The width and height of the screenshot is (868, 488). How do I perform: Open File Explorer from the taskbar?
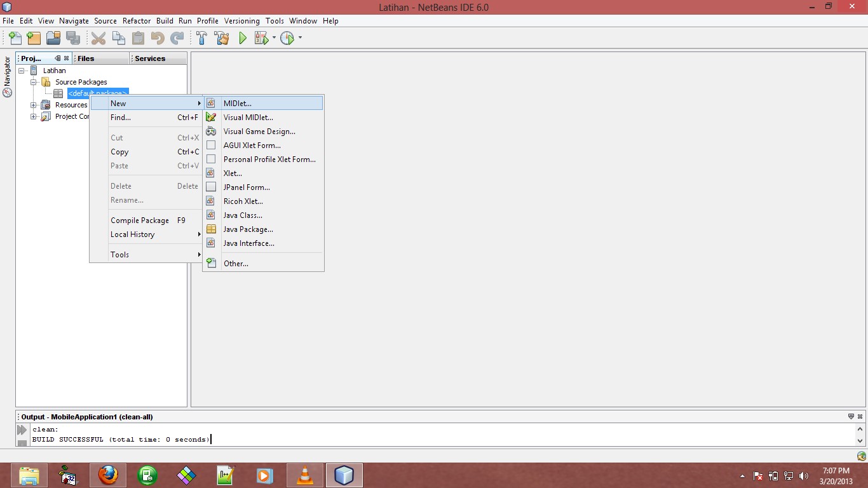[29, 475]
